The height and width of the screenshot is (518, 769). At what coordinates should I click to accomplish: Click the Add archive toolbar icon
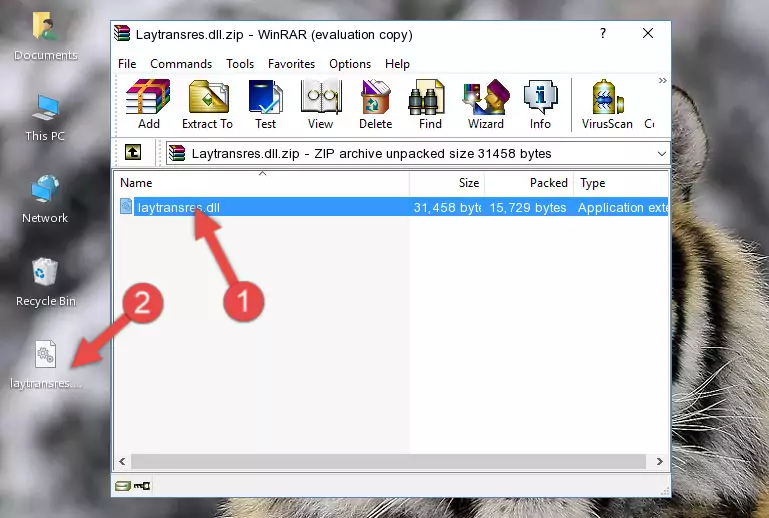tap(148, 104)
